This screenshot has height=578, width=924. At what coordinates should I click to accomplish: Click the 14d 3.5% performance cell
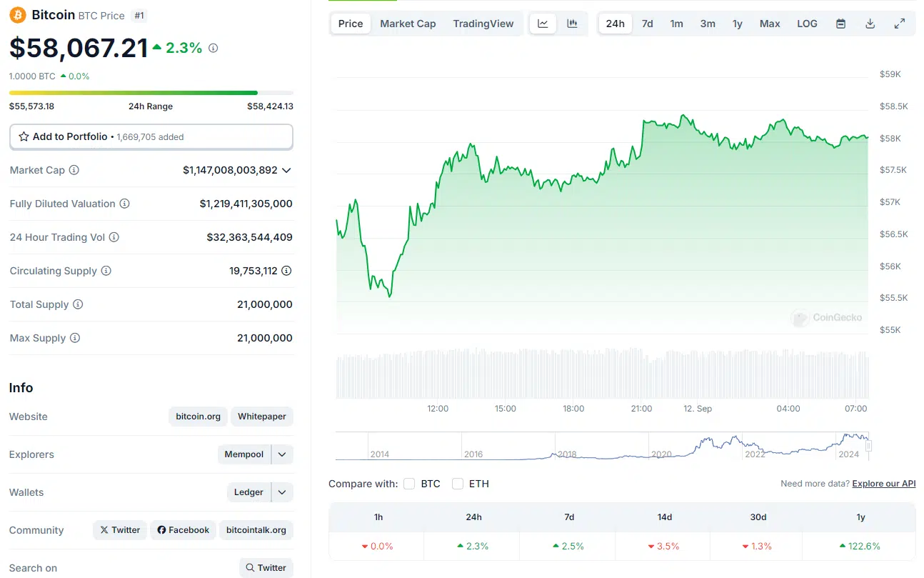coord(664,546)
